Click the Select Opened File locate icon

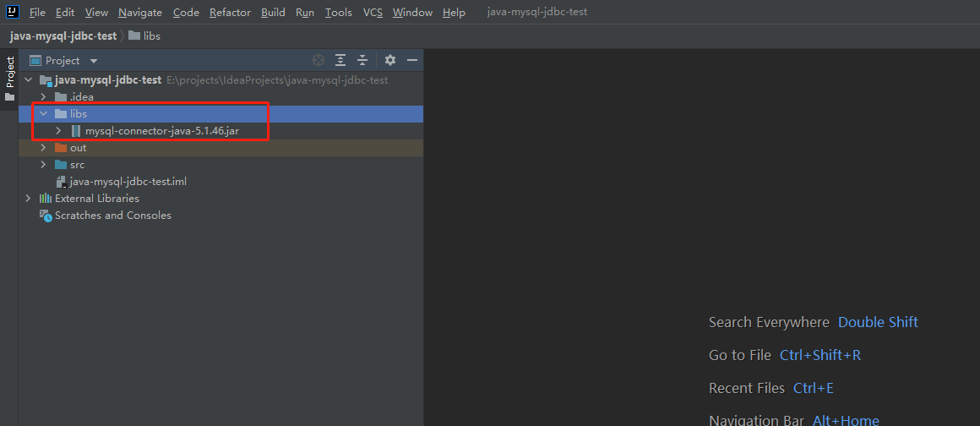318,60
